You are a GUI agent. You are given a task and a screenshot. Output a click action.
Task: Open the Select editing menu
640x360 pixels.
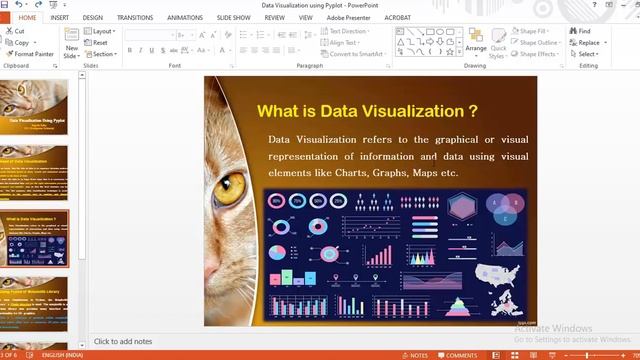[585, 54]
